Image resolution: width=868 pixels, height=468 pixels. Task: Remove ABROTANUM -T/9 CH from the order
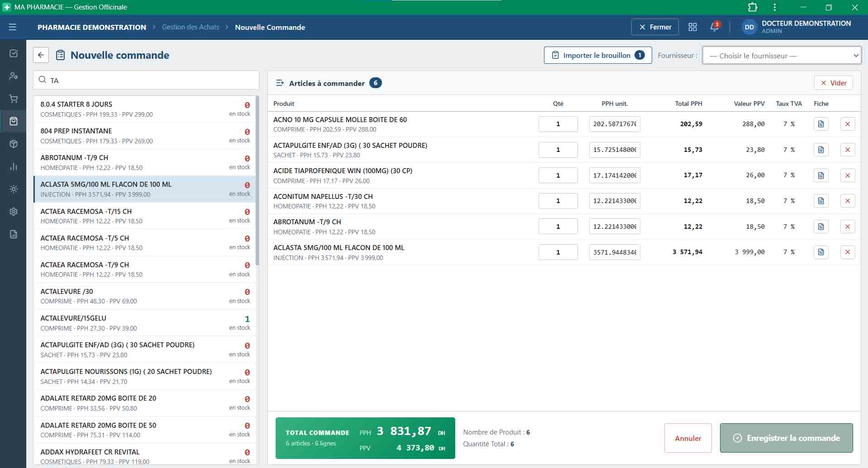[x=848, y=227]
